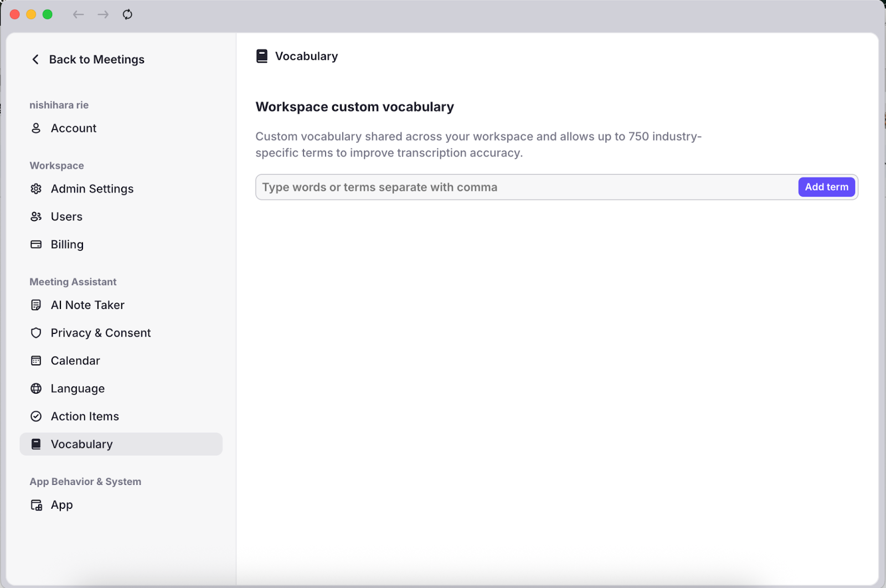Click the Users people icon
The height and width of the screenshot is (588, 886).
point(36,216)
